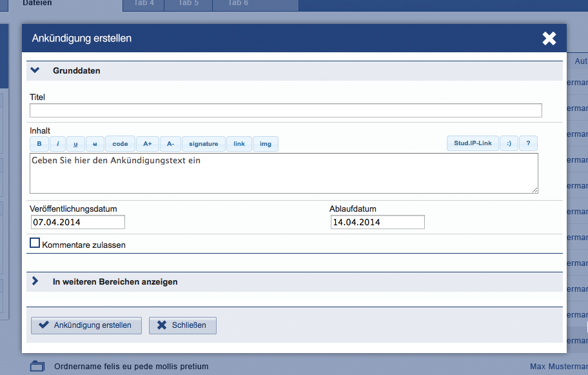Screen dimensions: 588x375
Task: Open smiley picker button
Action: click(x=509, y=143)
